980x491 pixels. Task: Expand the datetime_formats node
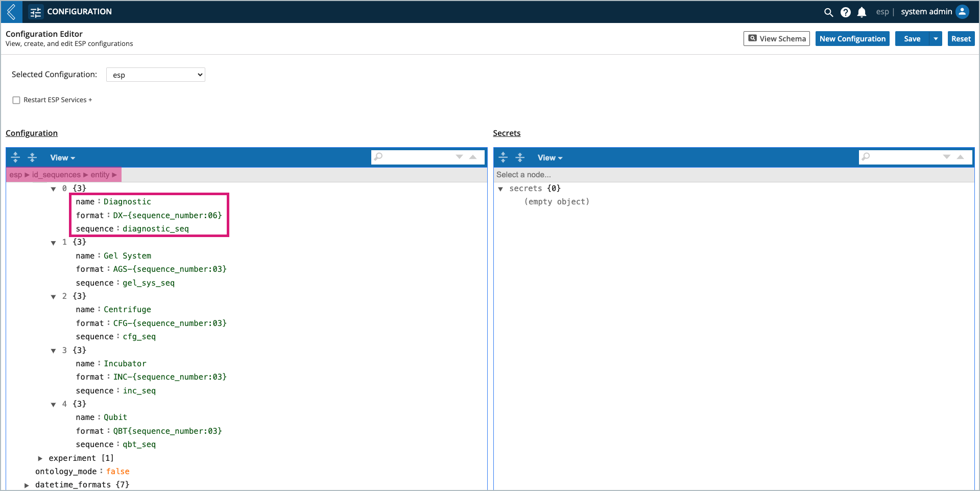point(27,485)
